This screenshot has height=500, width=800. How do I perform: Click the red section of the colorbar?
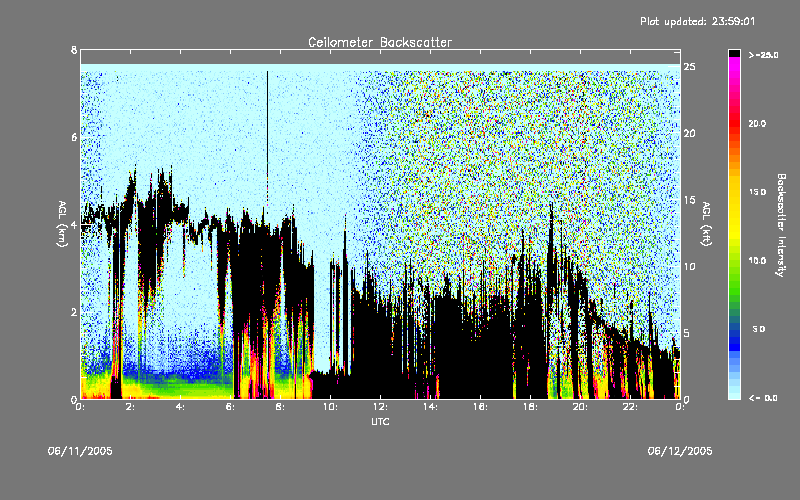[734, 122]
